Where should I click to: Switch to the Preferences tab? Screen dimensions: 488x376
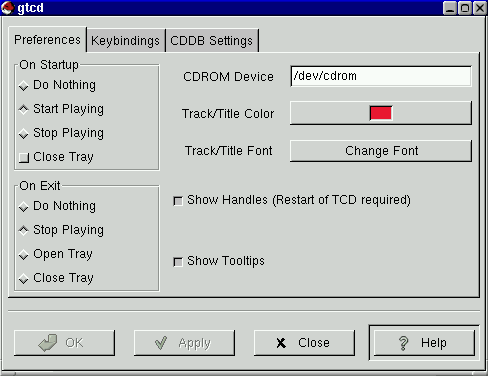point(47,40)
